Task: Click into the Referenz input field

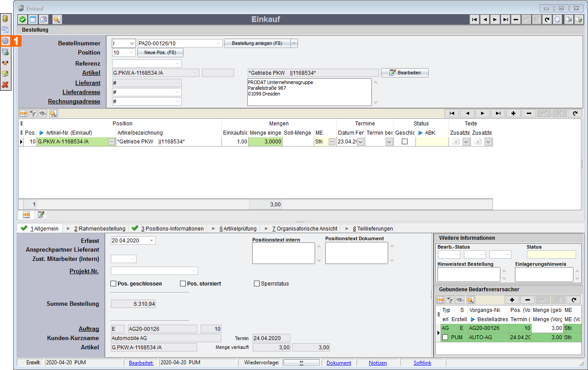Action: (147, 63)
